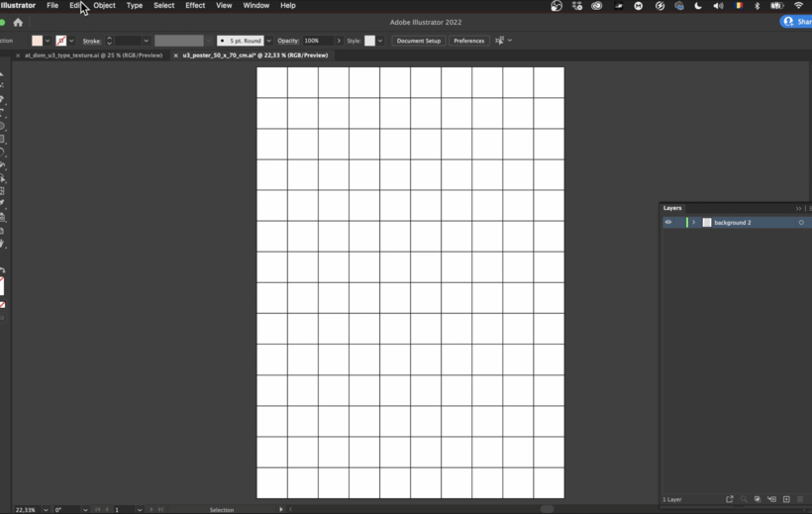Click the None color icon in toolbar
Viewport: 812px width, 514px height.
[x=2, y=305]
